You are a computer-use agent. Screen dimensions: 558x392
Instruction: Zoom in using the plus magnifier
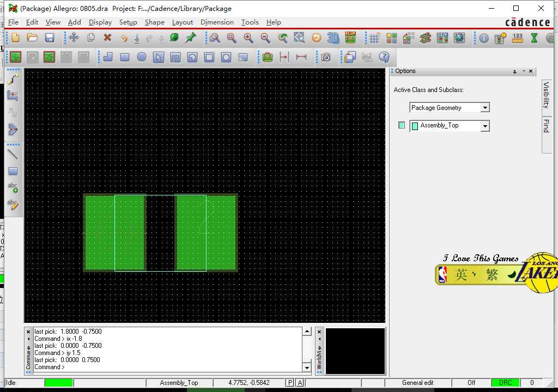(248, 38)
